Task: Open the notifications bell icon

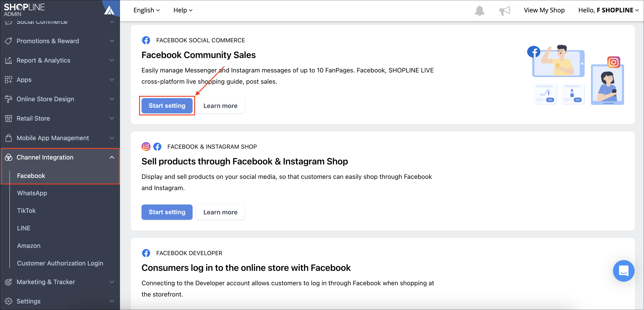Action: 479,11
